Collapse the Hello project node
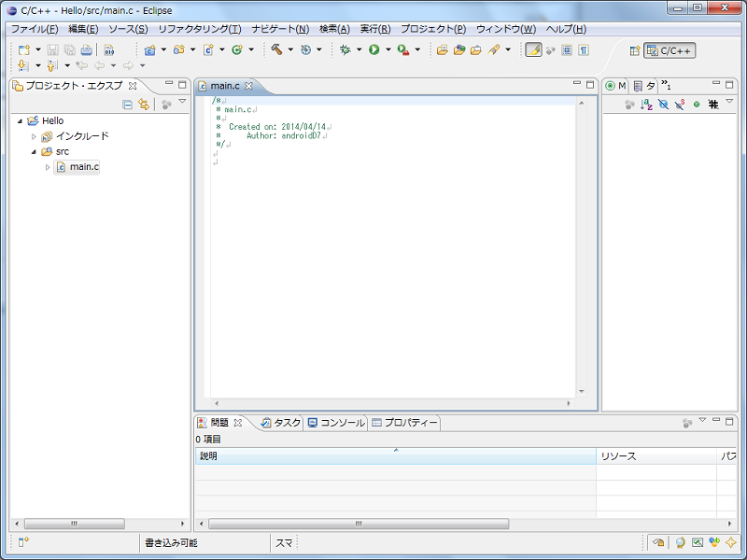This screenshot has width=747, height=560. pyautogui.click(x=20, y=121)
